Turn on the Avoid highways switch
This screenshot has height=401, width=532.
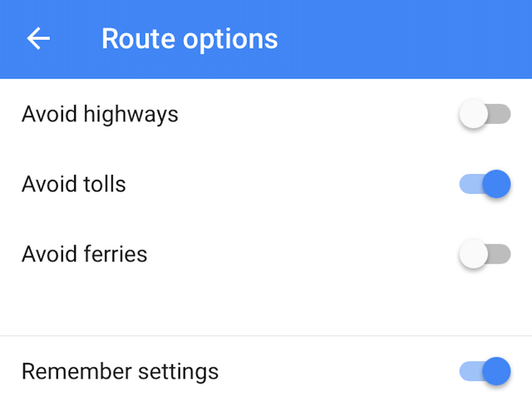[485, 115]
